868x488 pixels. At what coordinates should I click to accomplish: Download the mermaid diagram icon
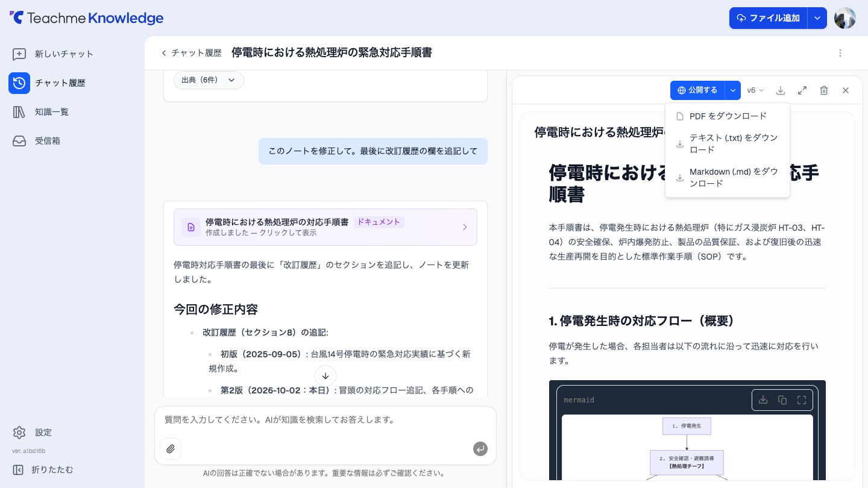tap(763, 400)
